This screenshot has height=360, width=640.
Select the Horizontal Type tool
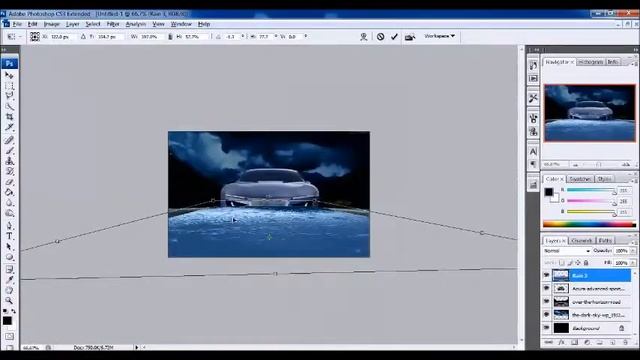click(9, 236)
